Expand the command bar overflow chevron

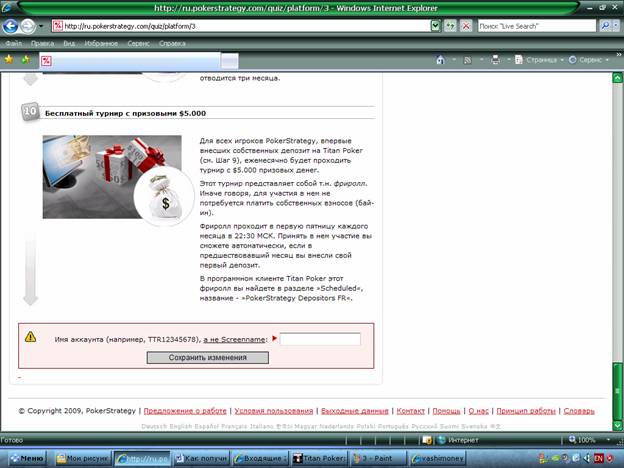click(x=619, y=55)
